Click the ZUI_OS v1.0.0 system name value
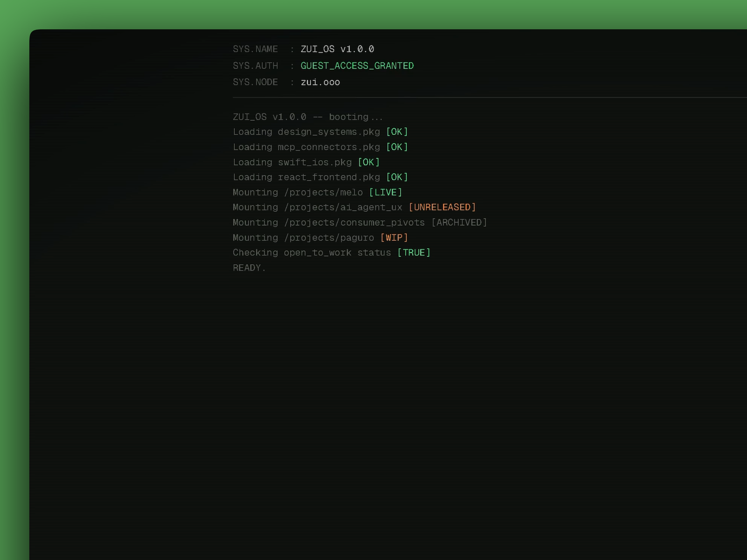 (x=337, y=49)
